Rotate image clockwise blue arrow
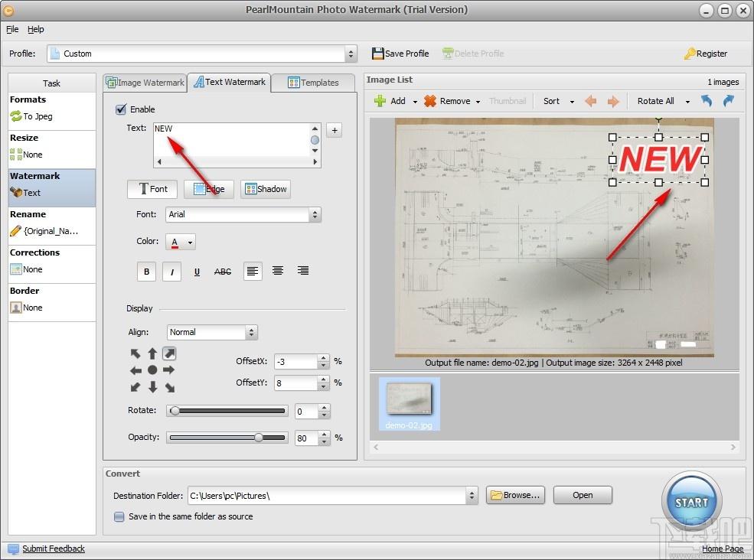The height and width of the screenshot is (560, 754). 729,101
